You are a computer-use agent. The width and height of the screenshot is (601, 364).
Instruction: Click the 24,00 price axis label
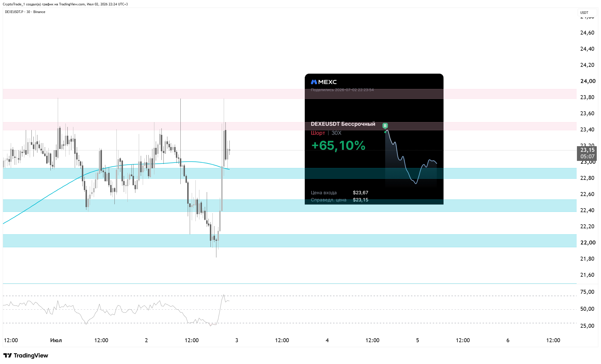click(588, 81)
